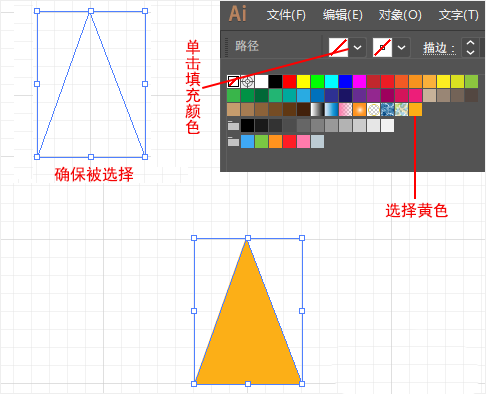Apply the blue textured pattern swatch
486x394 pixels.
pos(387,109)
